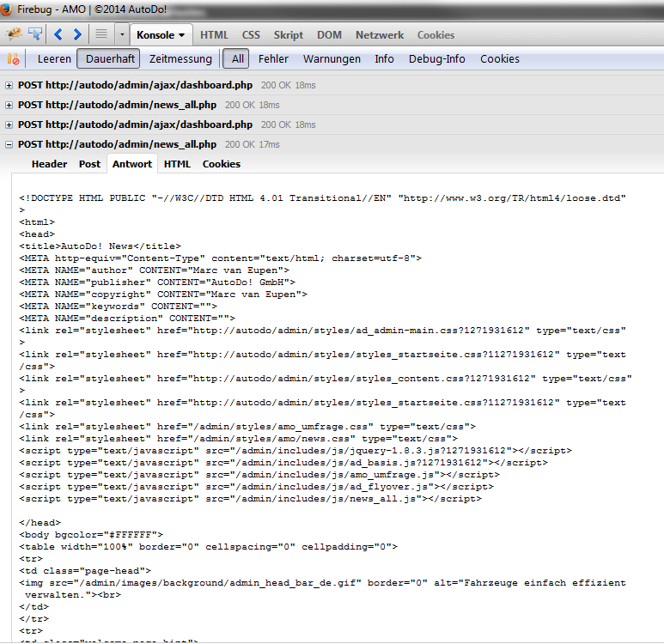
Task: Open the Cookies tab of the request
Action: tap(222, 164)
